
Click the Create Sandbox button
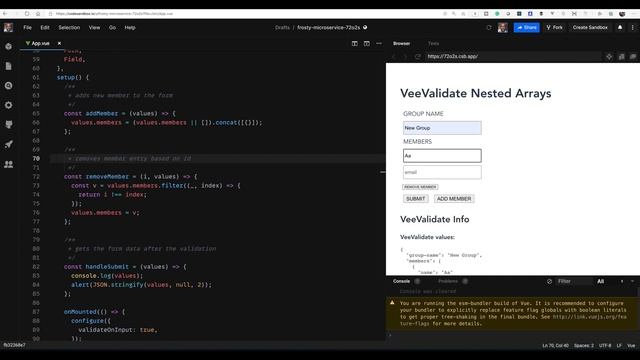(x=590, y=27)
